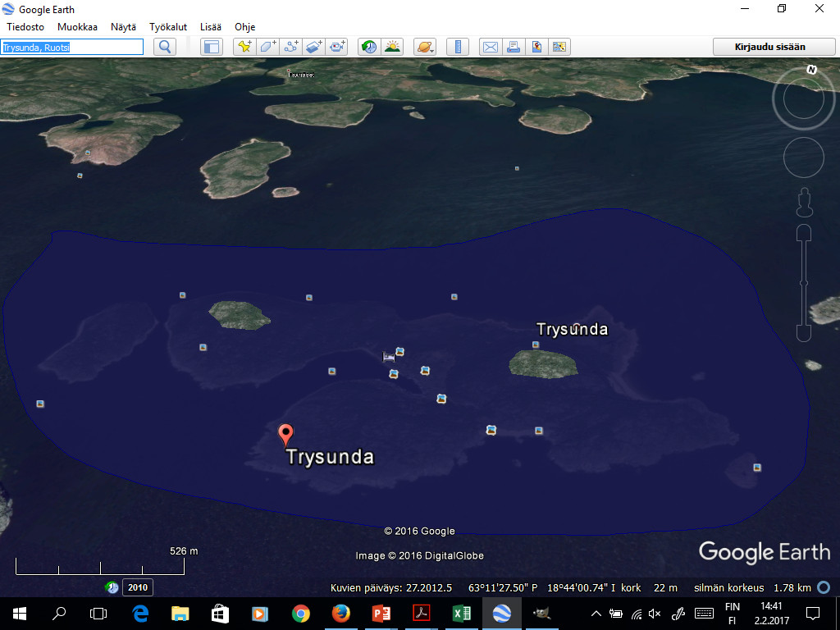Open the Työkalut menu
This screenshot has height=630, width=840.
[x=168, y=27]
